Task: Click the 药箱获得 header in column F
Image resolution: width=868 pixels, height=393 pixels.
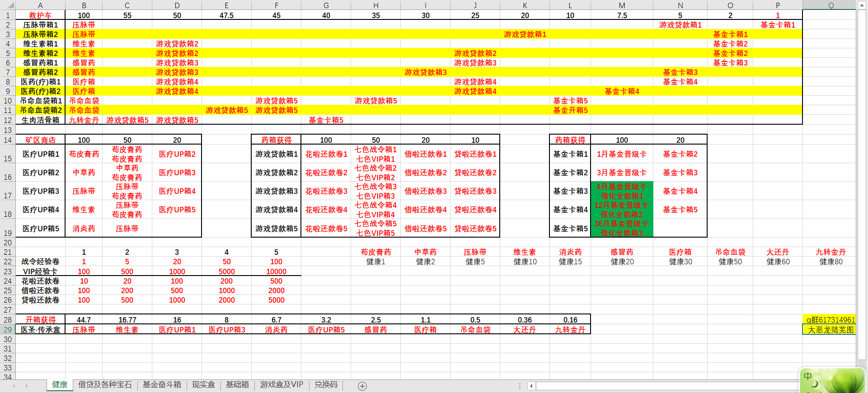Action: (276, 140)
